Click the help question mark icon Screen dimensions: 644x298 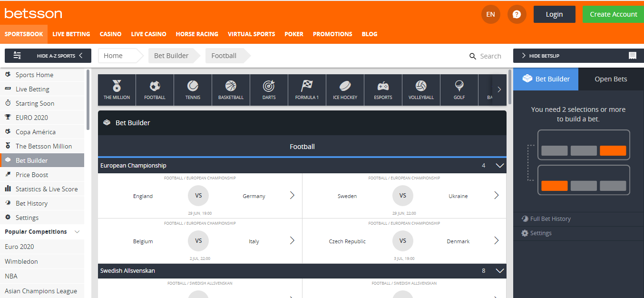pyautogui.click(x=517, y=14)
